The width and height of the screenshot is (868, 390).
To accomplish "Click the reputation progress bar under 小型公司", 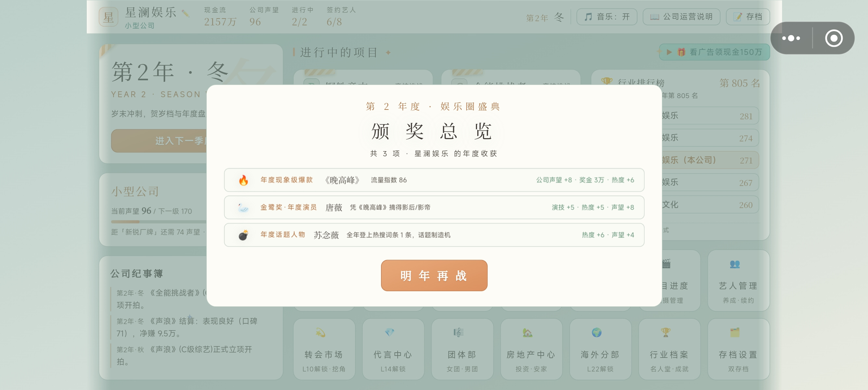I will (x=159, y=222).
